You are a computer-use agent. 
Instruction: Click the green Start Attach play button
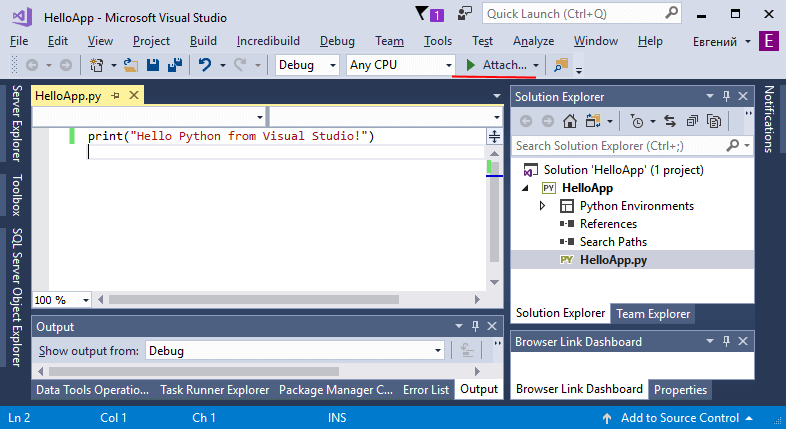tap(471, 65)
